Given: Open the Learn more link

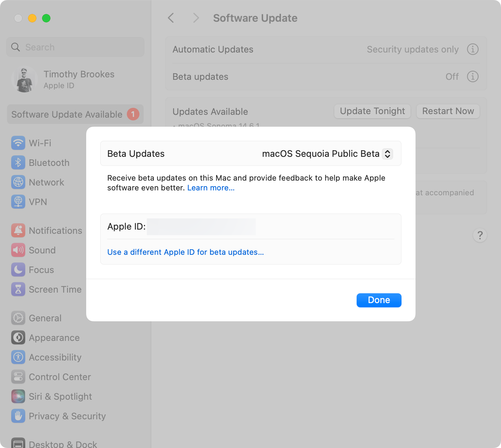Looking at the screenshot, I should 211,188.
